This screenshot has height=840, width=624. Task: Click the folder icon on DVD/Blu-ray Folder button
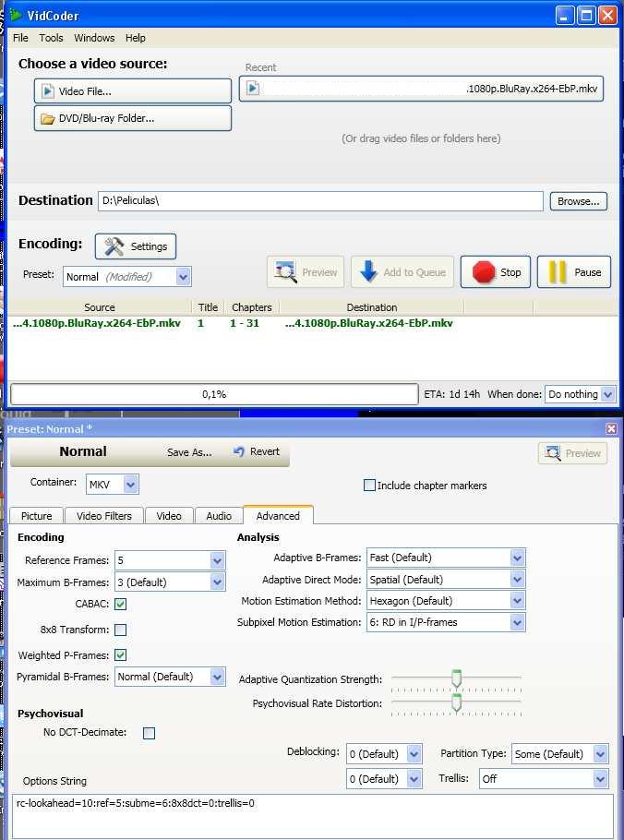click(x=48, y=118)
